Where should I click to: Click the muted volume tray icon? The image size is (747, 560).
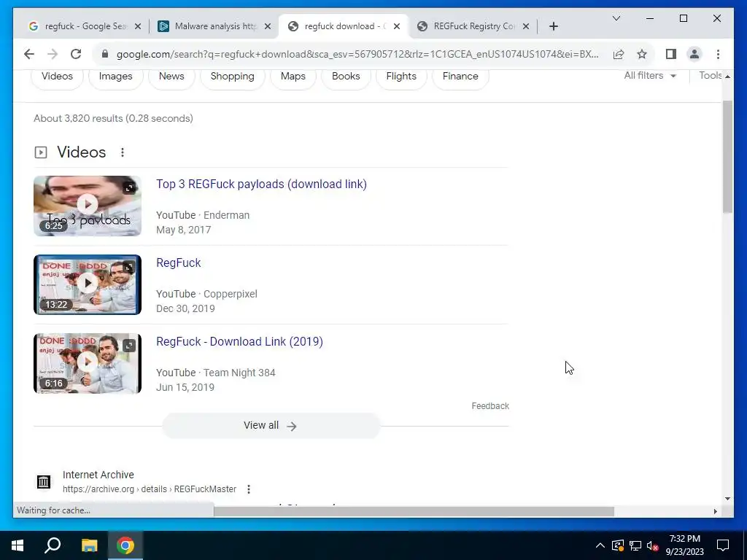click(x=653, y=545)
